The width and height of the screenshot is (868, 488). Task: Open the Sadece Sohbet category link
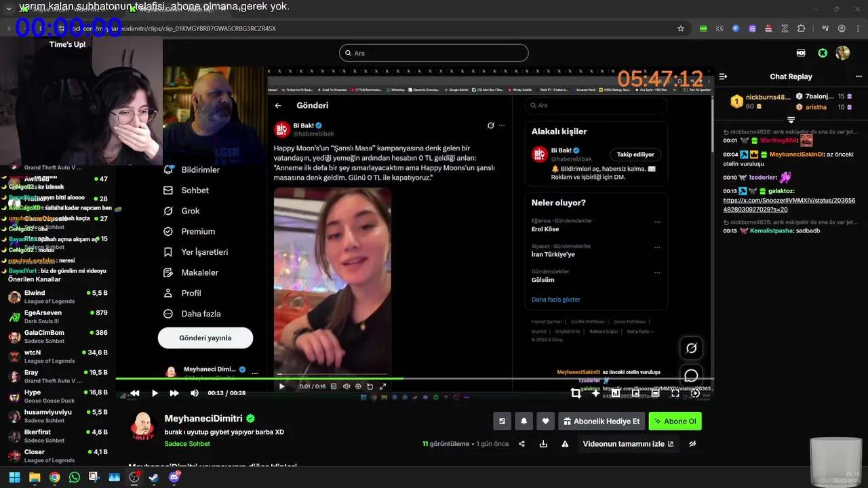tap(187, 444)
